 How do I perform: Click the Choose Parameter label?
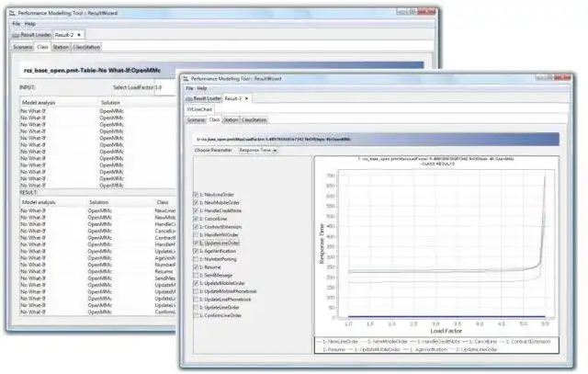click(x=213, y=150)
